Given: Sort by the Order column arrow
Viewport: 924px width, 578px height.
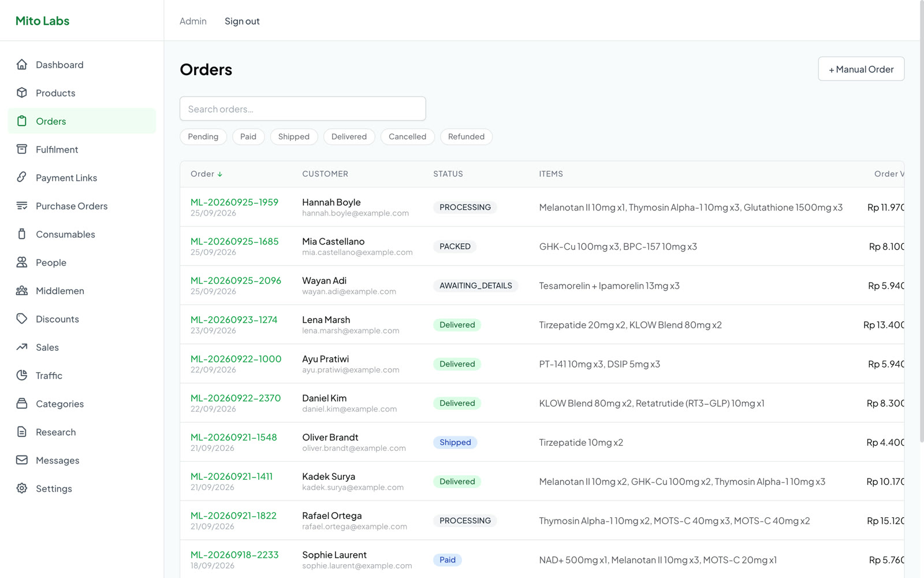Looking at the screenshot, I should point(220,174).
